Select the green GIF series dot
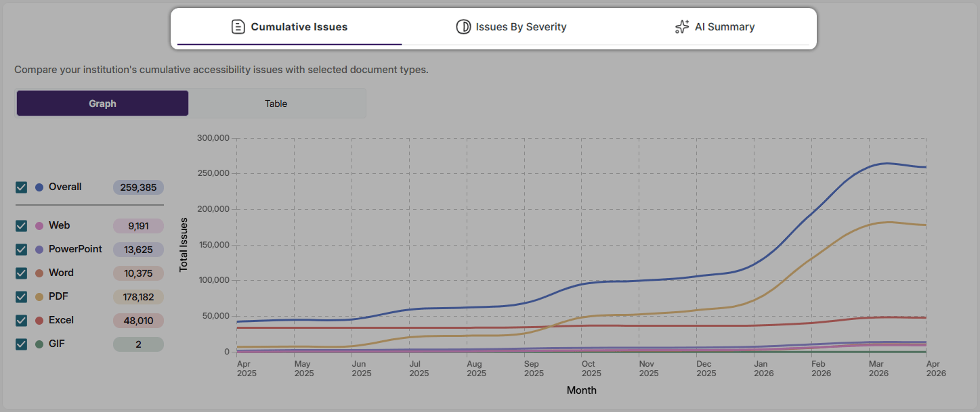The width and height of the screenshot is (980, 412). (40, 344)
